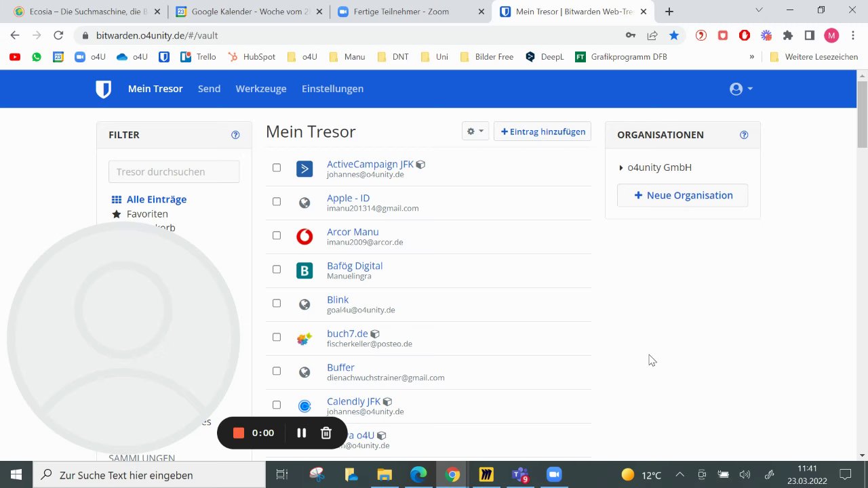868x488 pixels.
Task: Open the Google Calendar bookmark icon
Action: click(58, 57)
